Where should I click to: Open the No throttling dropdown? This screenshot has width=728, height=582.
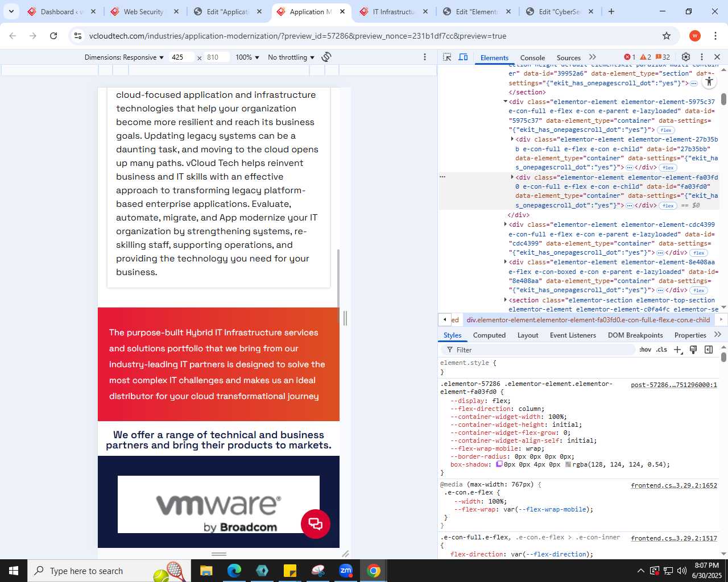[x=291, y=57]
